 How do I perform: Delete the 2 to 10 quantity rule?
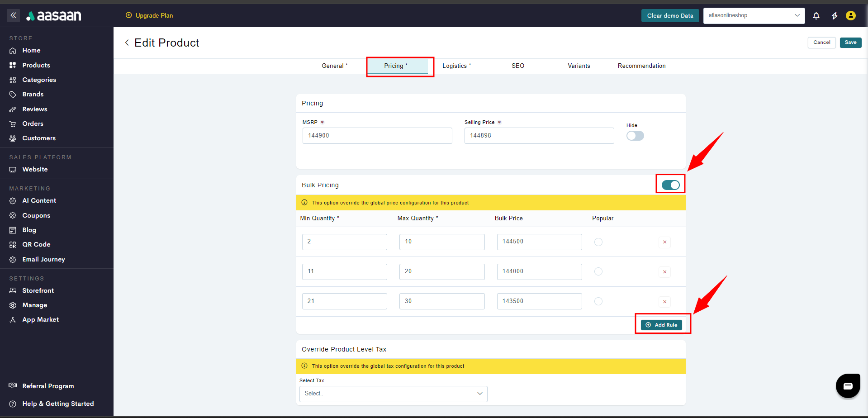664,242
